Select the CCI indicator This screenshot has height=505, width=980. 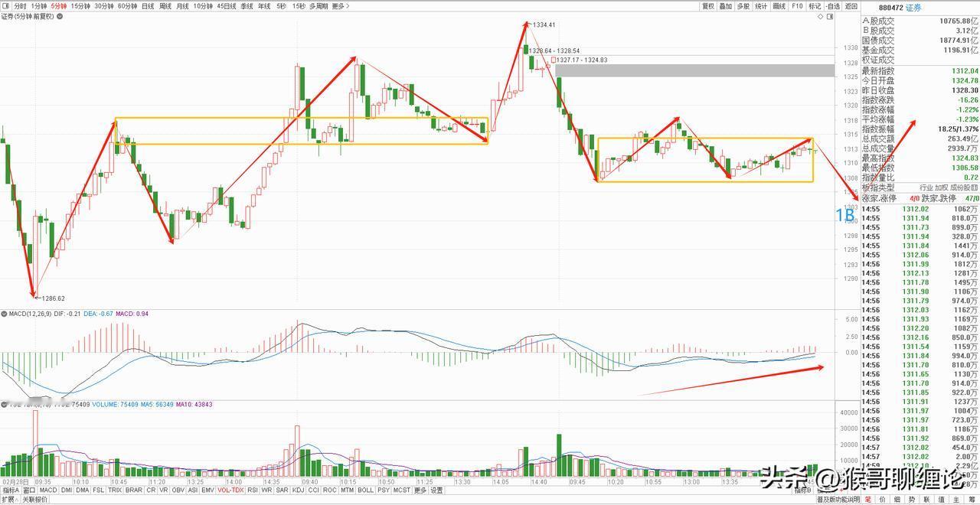pyautogui.click(x=313, y=490)
